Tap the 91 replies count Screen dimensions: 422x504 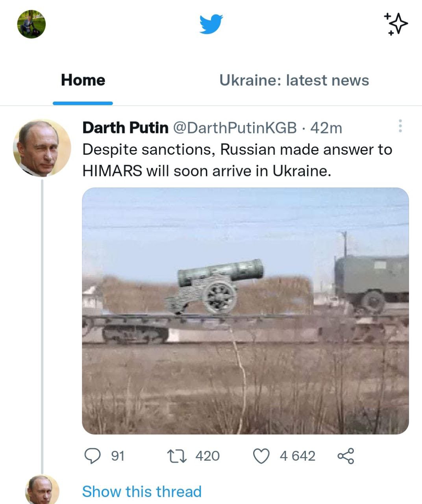(x=118, y=456)
